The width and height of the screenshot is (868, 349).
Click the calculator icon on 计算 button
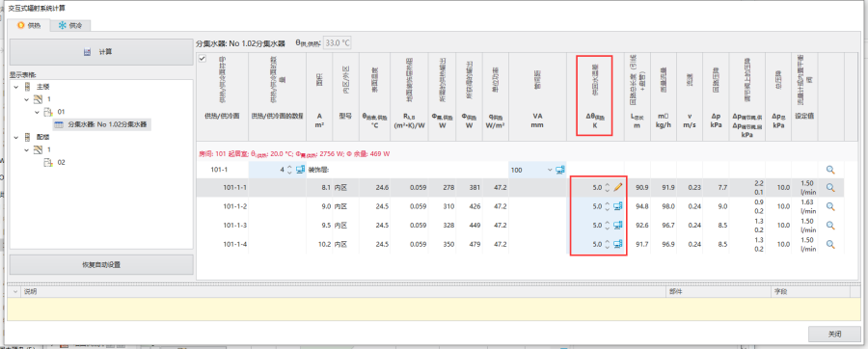tap(87, 52)
